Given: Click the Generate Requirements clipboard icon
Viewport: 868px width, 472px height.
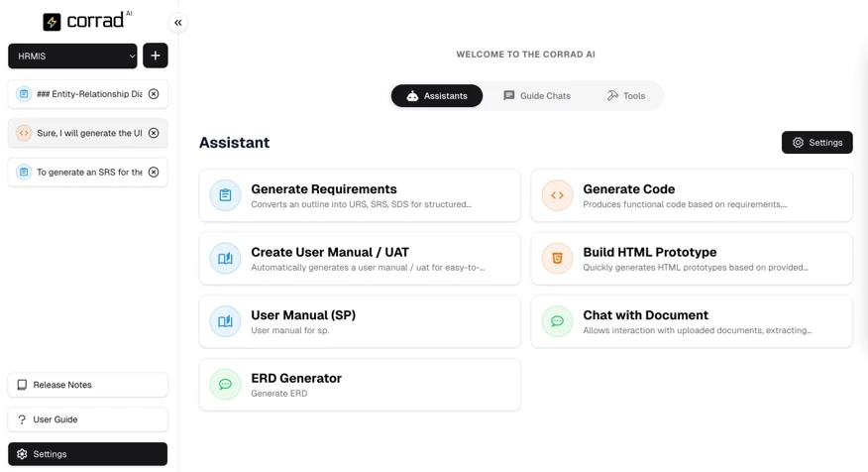Looking at the screenshot, I should click(x=225, y=195).
